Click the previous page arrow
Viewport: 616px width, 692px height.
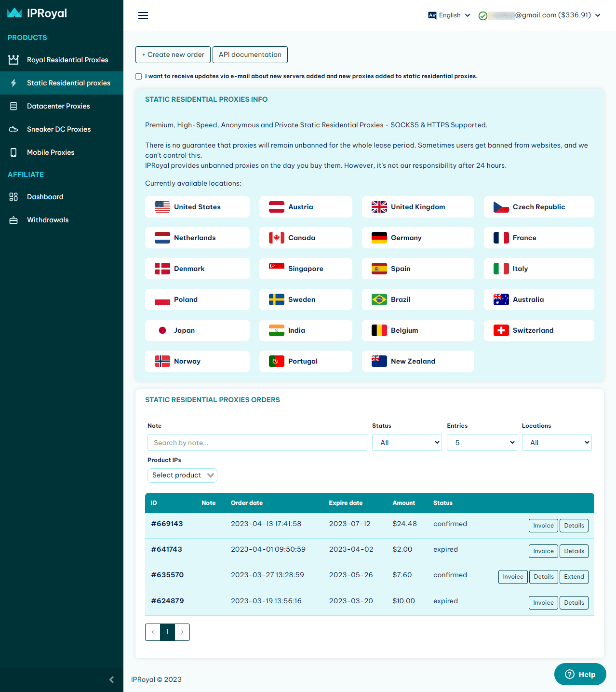153,632
